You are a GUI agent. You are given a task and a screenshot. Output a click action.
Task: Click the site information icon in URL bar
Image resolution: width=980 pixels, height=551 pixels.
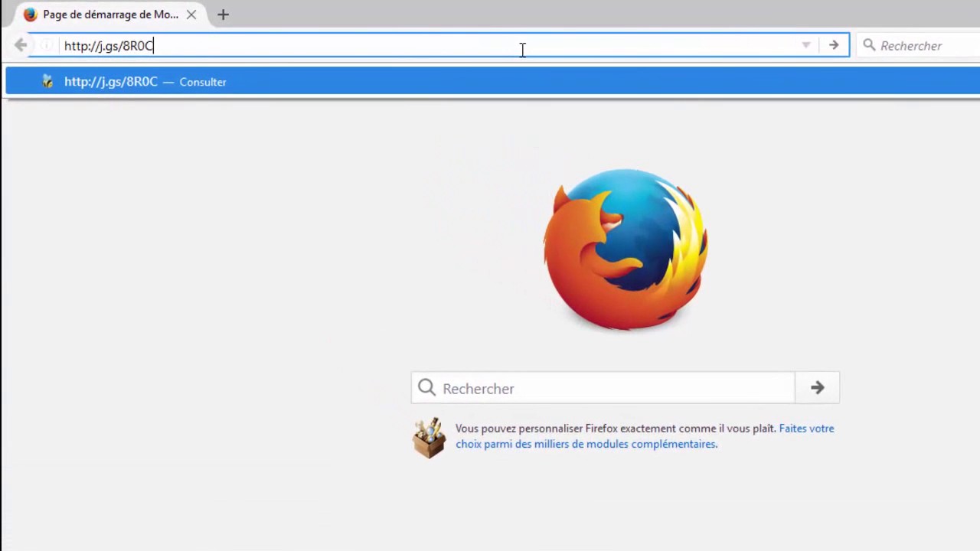click(x=47, y=45)
